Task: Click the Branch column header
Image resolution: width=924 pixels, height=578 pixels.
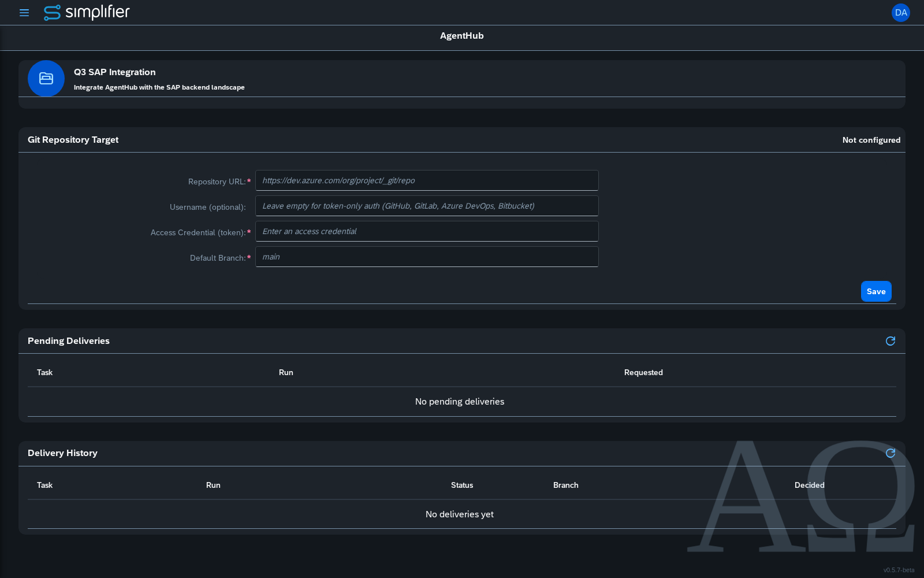Action: (x=566, y=486)
